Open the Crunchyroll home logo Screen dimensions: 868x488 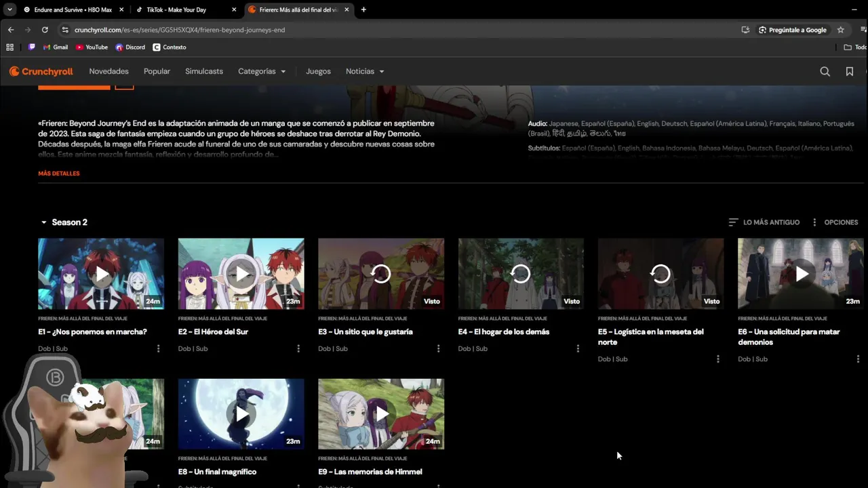tap(41, 71)
